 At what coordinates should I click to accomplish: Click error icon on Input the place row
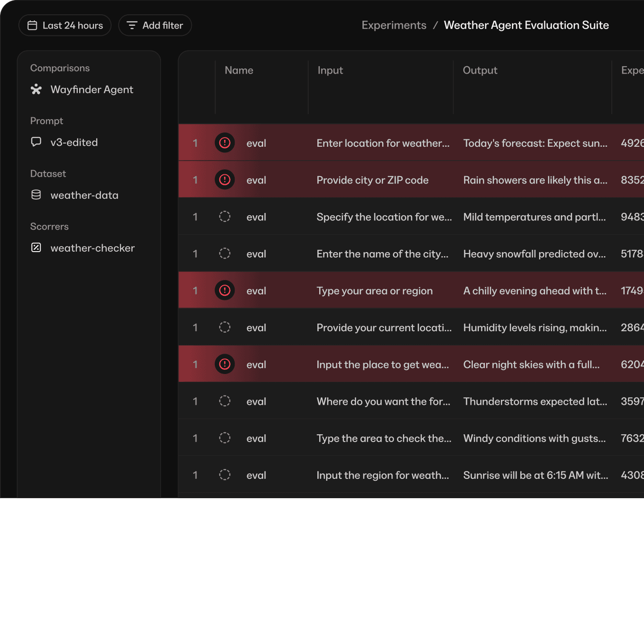(225, 364)
